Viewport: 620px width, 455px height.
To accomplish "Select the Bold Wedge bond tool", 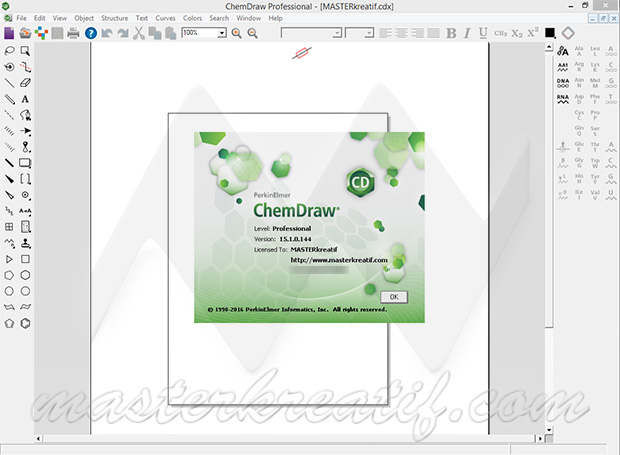I will [x=9, y=179].
